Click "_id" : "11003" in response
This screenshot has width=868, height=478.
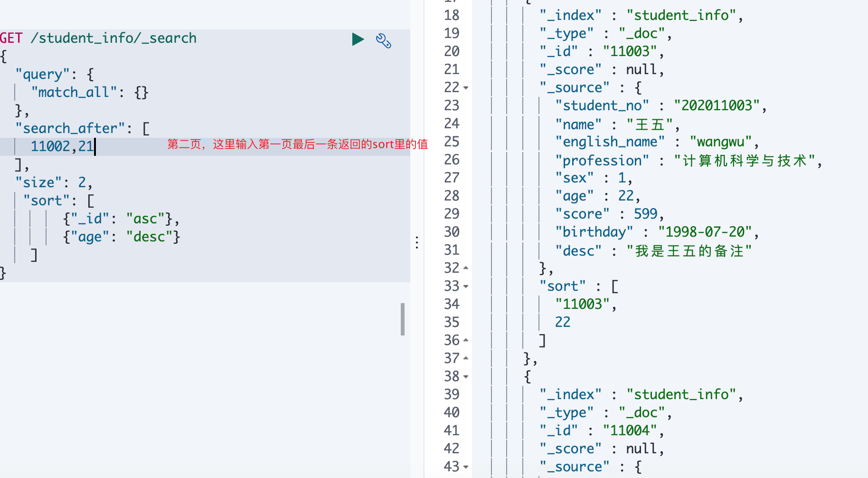tap(602, 51)
